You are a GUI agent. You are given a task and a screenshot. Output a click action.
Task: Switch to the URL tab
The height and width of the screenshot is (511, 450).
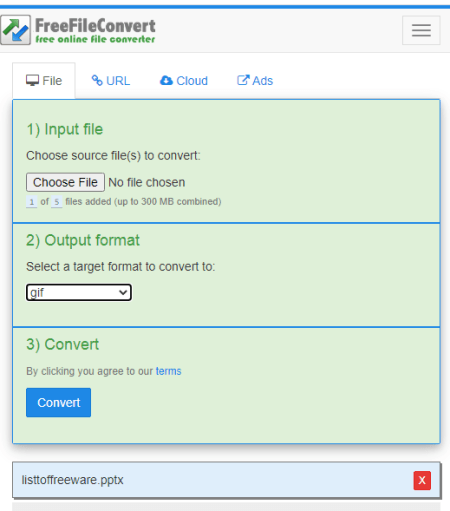point(111,81)
